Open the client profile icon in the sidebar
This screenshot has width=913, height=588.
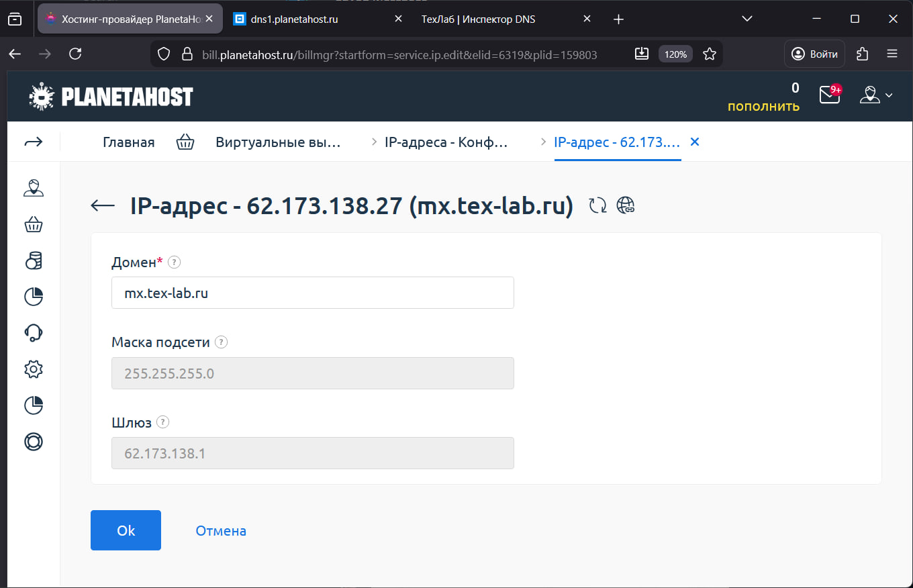pos(34,188)
